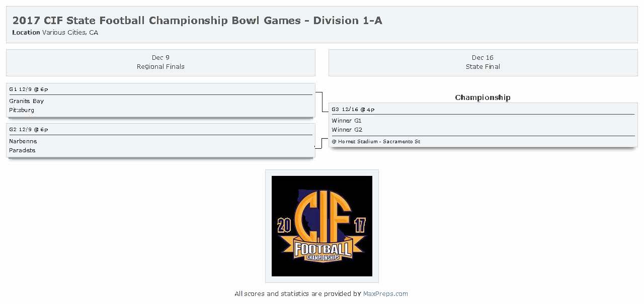Select Pittsburg in game G1
This screenshot has height=304, width=644.
(22, 110)
